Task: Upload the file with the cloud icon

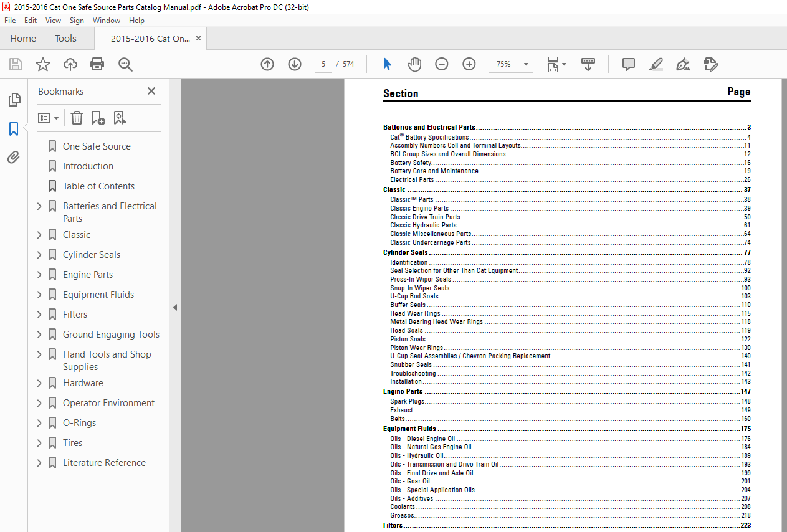Action: pos(70,64)
